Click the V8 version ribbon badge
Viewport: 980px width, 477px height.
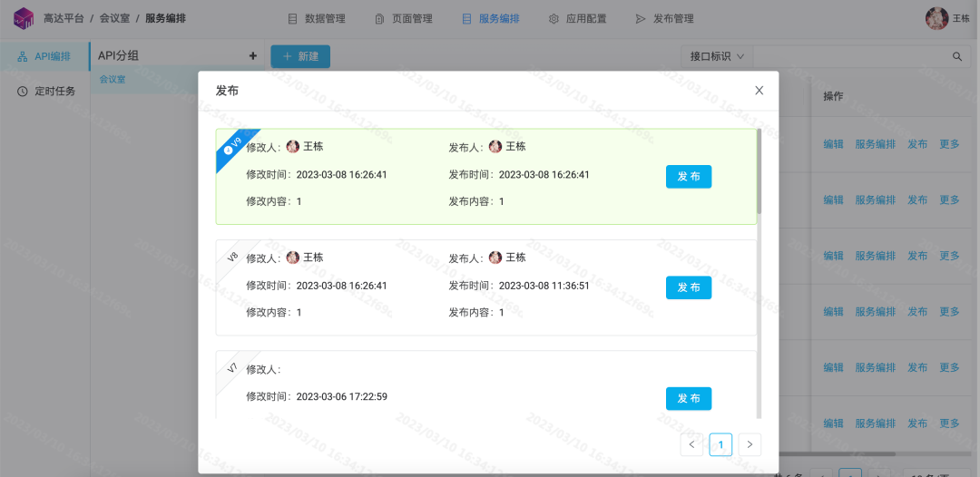pyautogui.click(x=233, y=257)
